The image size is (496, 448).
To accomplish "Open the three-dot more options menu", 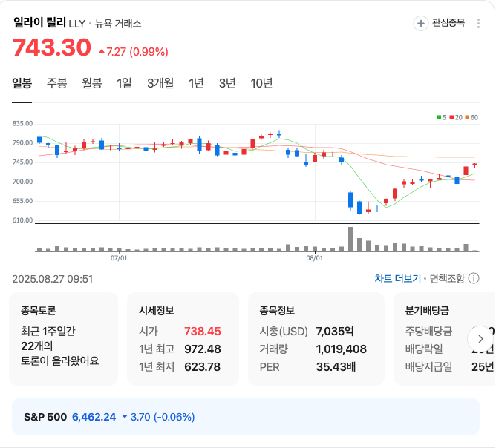I will (x=478, y=24).
